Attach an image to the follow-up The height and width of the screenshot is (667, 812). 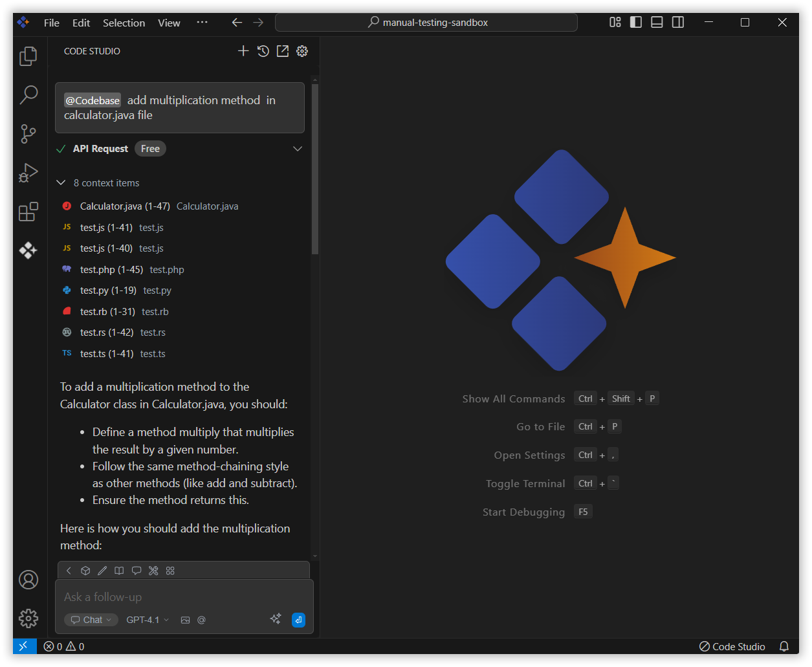point(185,620)
